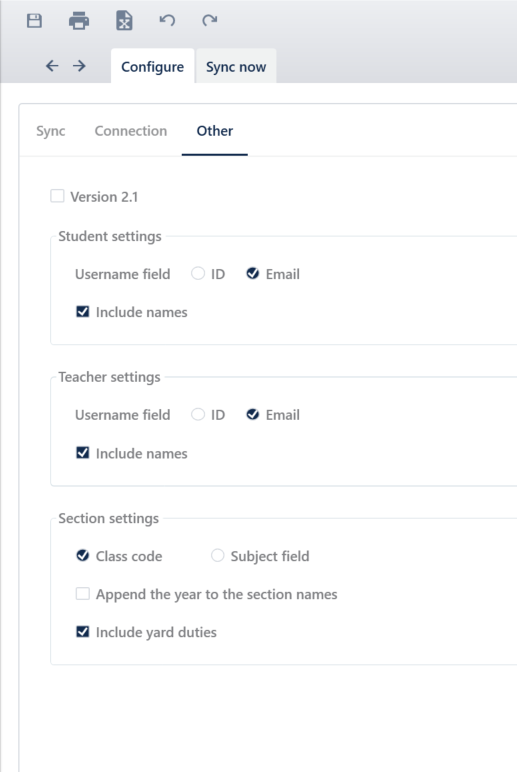Click the save disk icon
Viewport: 517px width, 772px height.
click(34, 21)
